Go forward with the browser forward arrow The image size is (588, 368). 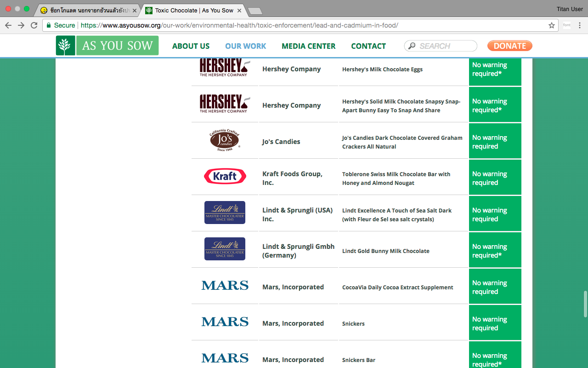tap(21, 25)
